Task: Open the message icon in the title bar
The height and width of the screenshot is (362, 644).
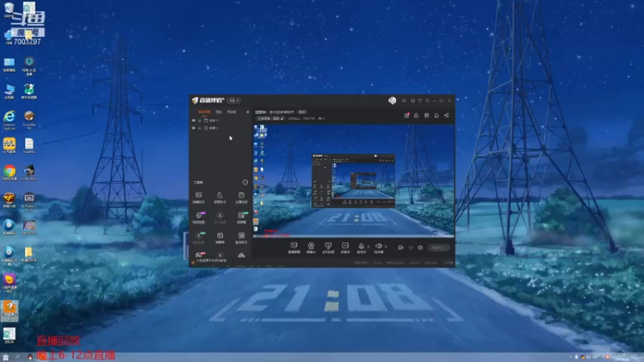Action: (x=404, y=101)
